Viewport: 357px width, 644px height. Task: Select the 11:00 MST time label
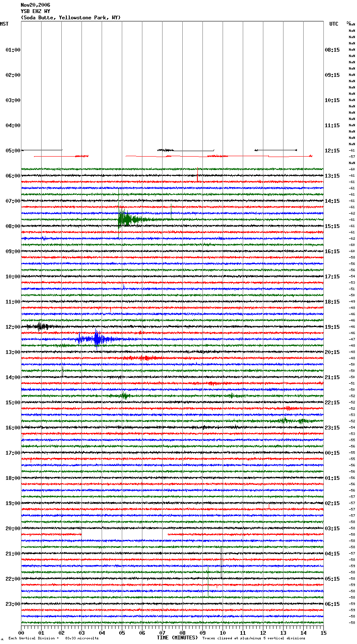13,302
